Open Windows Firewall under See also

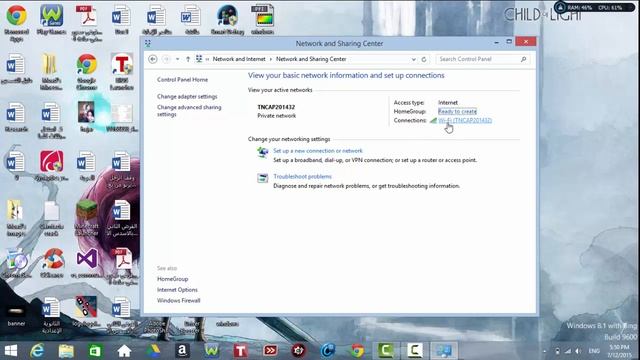pos(178,300)
